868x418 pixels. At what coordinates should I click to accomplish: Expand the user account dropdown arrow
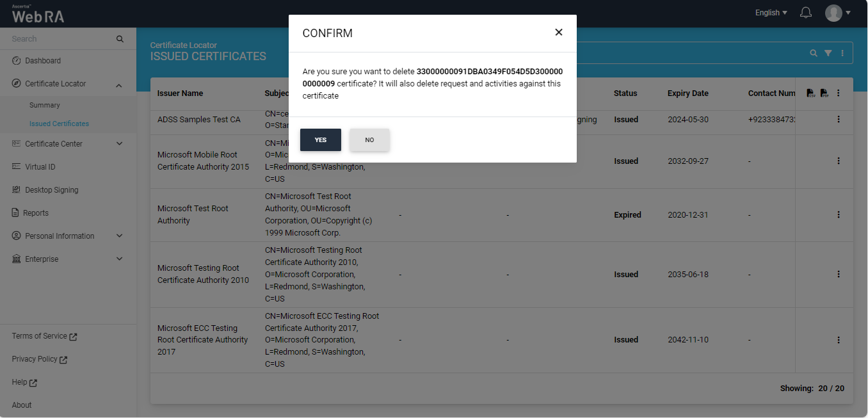[x=848, y=13]
